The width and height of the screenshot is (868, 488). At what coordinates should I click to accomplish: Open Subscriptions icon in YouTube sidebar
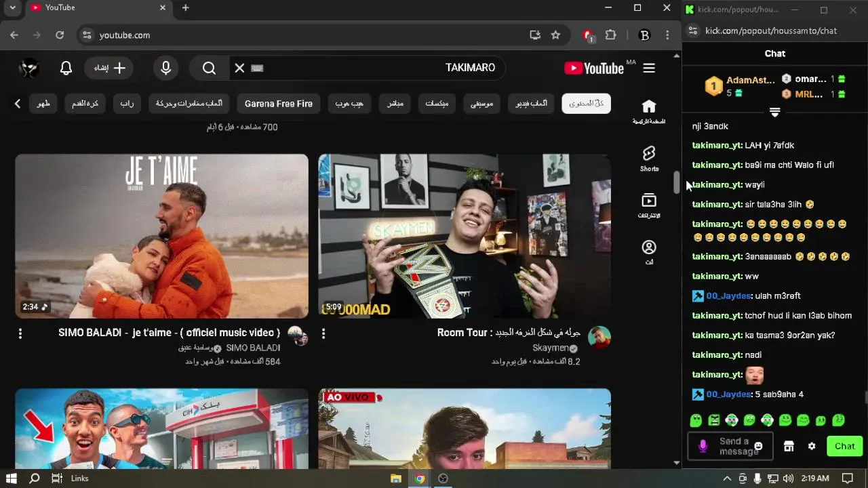click(649, 205)
